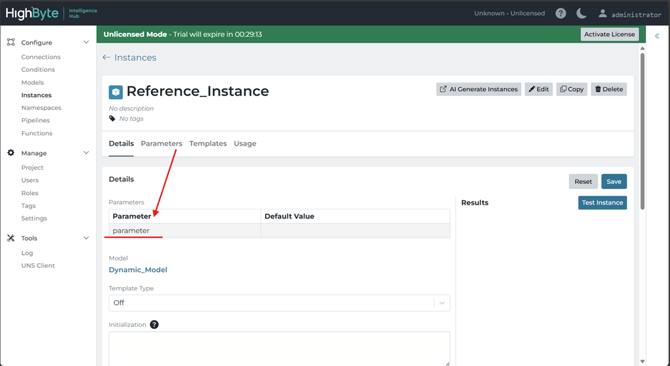
Task: Go back using Instances arrow
Action: 106,57
